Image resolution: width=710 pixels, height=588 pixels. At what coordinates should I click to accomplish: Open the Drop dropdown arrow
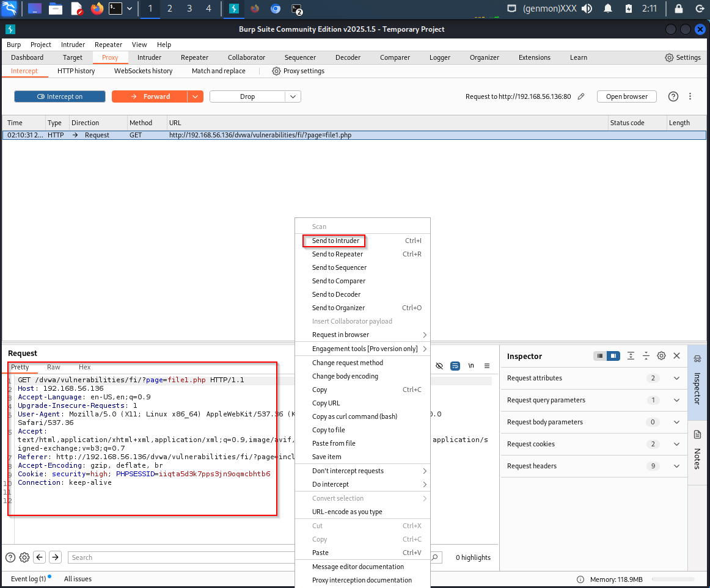click(x=293, y=96)
